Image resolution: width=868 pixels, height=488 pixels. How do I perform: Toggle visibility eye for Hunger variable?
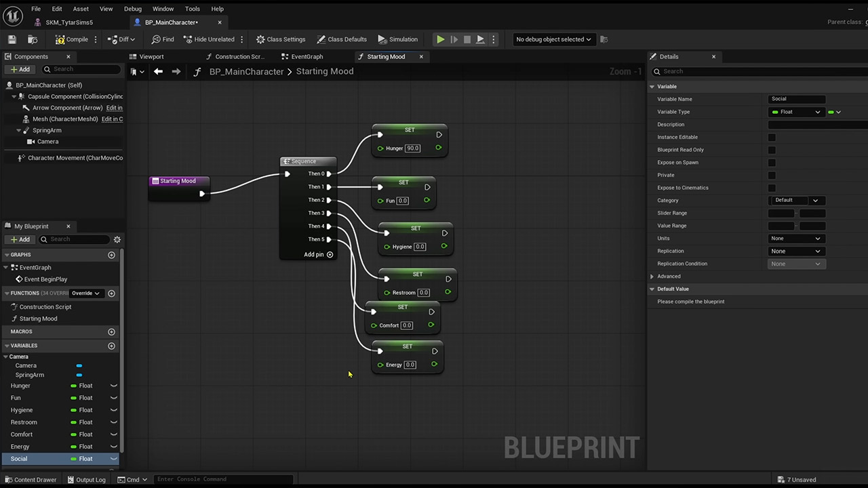click(113, 386)
